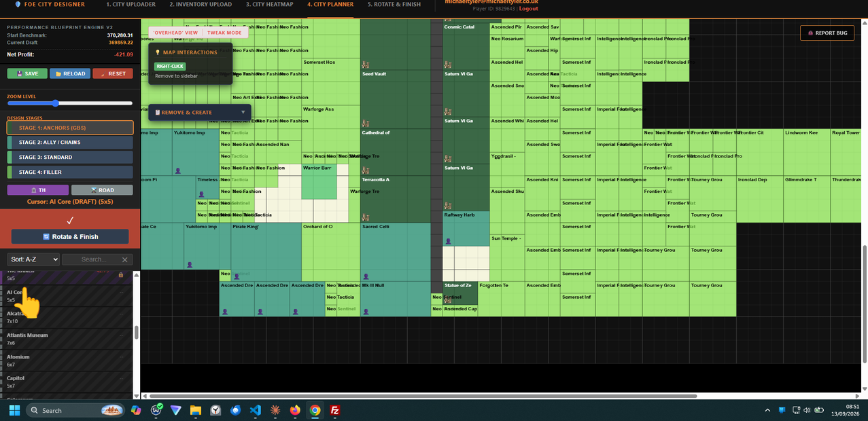Click the map's horizontal scrollbar
The image size is (868, 421).
pyautogui.click(x=423, y=396)
